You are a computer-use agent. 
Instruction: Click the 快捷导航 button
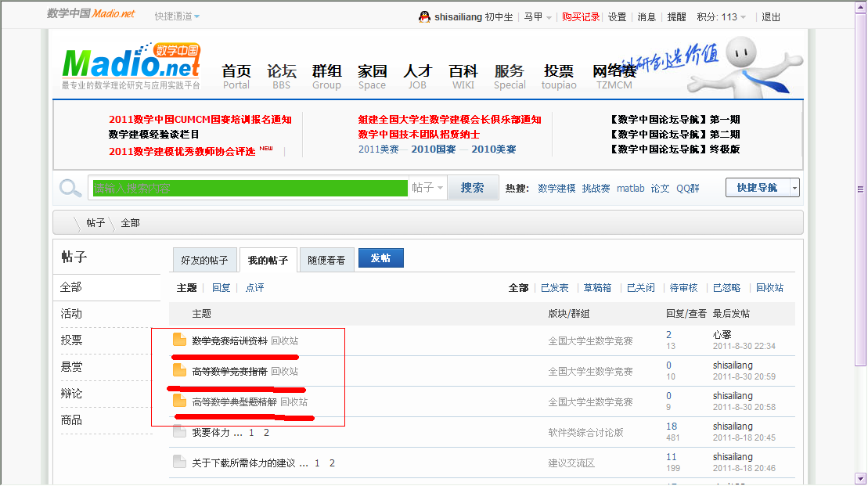coord(758,188)
